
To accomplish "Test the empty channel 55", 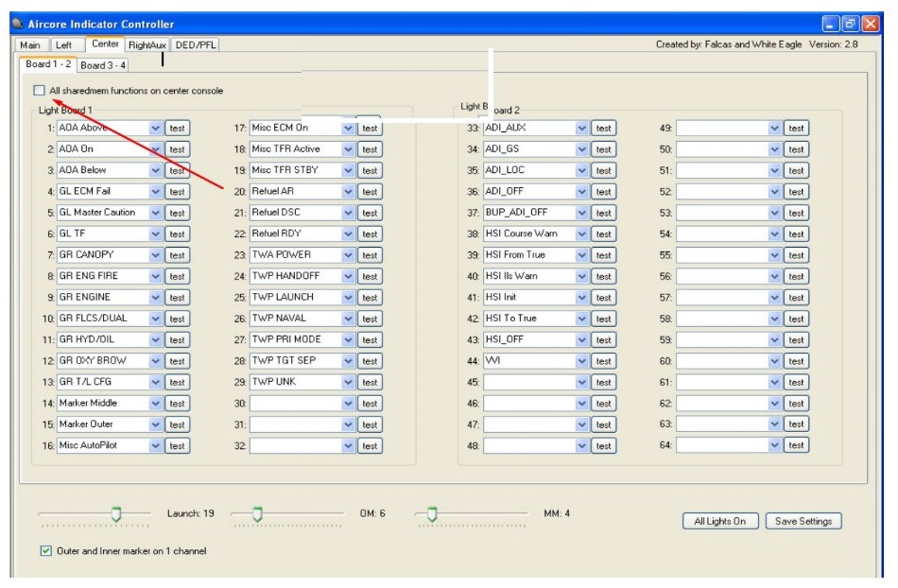I will (796, 255).
